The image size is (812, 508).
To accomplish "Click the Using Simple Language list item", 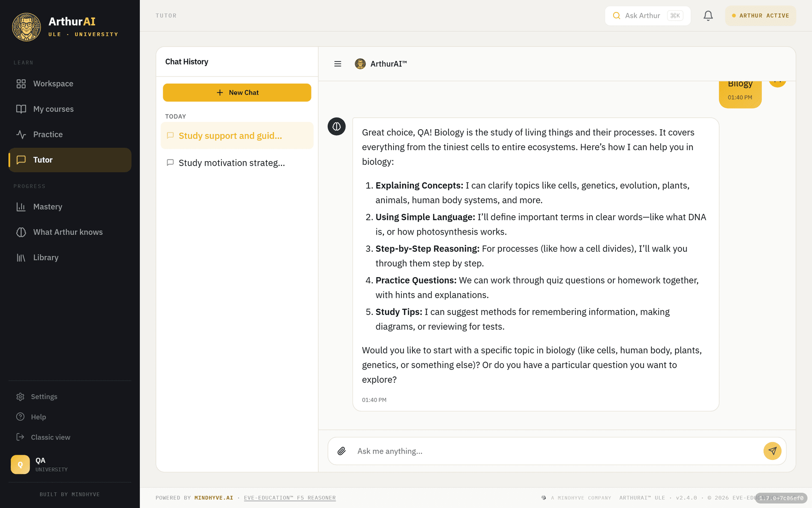I will [x=541, y=224].
